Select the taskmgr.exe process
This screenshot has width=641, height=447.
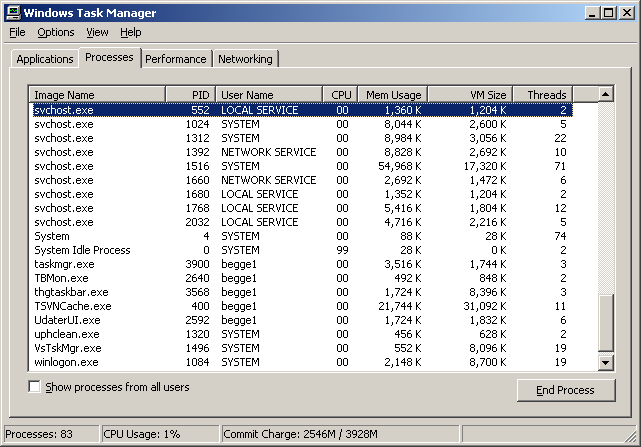coord(302,264)
